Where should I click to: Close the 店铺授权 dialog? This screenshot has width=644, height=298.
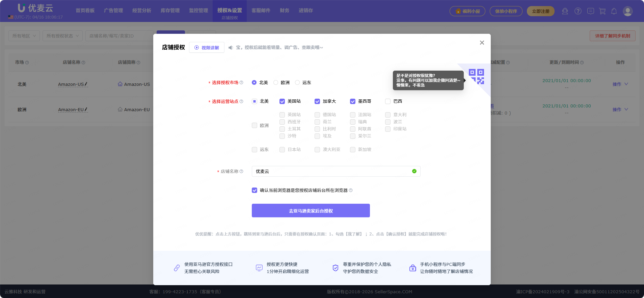[x=482, y=43]
